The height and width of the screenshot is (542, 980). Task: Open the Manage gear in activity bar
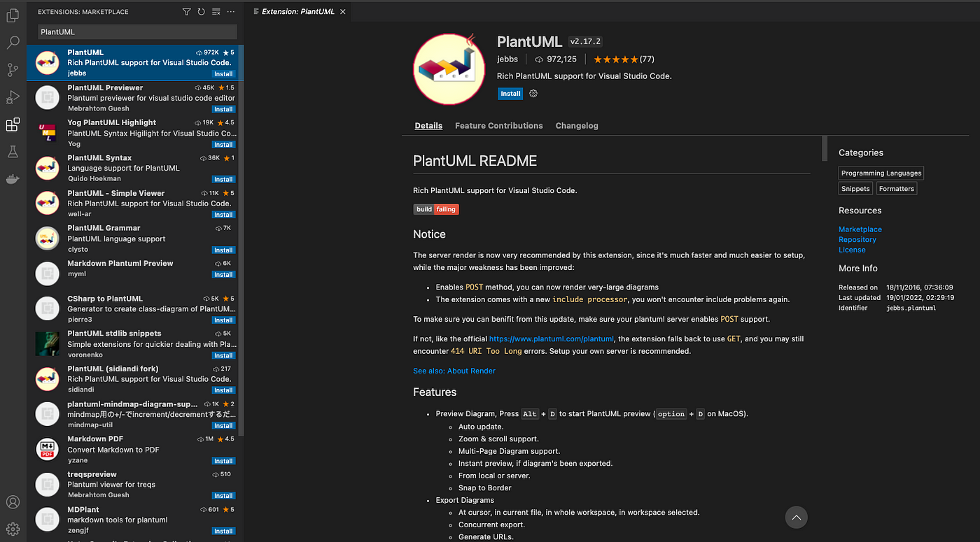point(13,529)
